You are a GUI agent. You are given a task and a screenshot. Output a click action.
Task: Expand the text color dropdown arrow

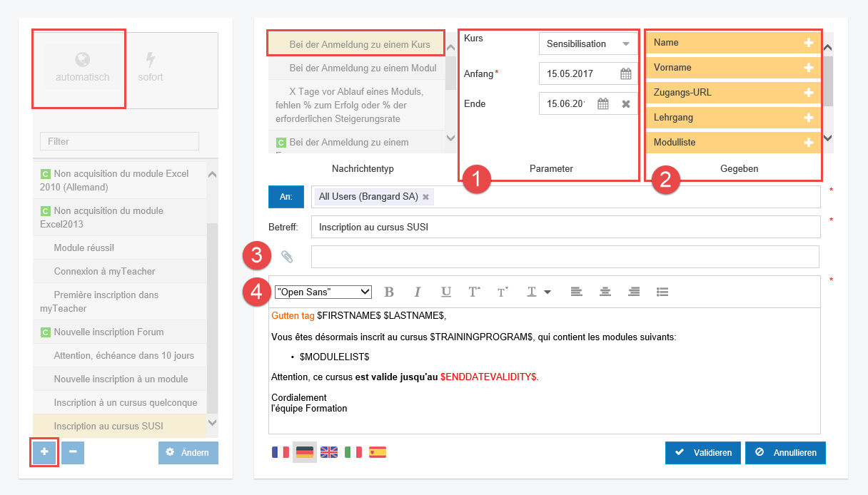547,292
